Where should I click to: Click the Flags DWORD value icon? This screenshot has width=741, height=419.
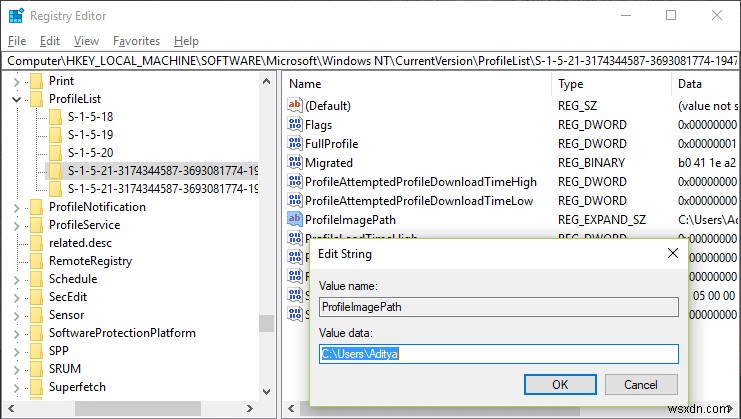[294, 125]
